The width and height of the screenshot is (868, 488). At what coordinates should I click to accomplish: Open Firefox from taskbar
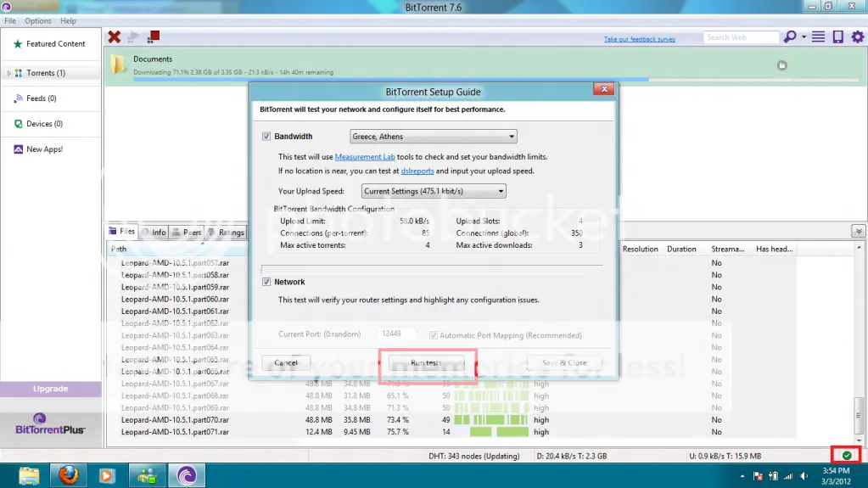point(69,475)
